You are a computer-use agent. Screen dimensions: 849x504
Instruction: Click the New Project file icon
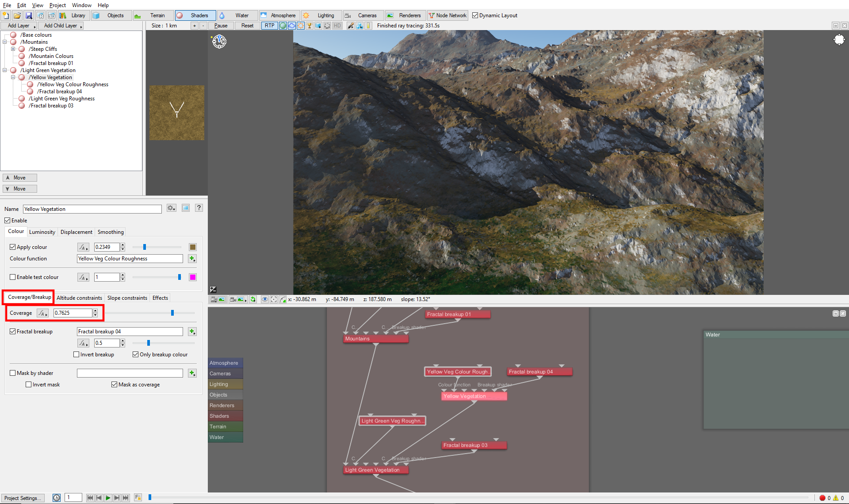[6, 15]
